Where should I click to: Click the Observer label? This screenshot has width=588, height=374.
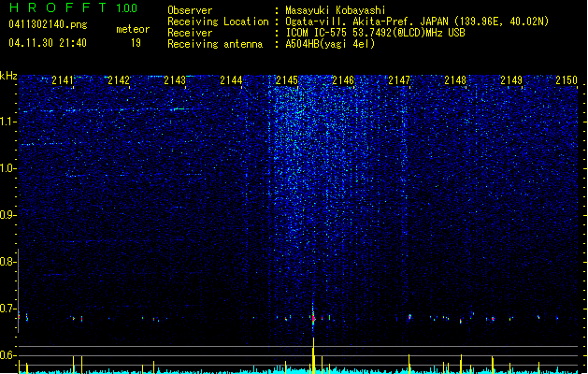click(x=190, y=10)
